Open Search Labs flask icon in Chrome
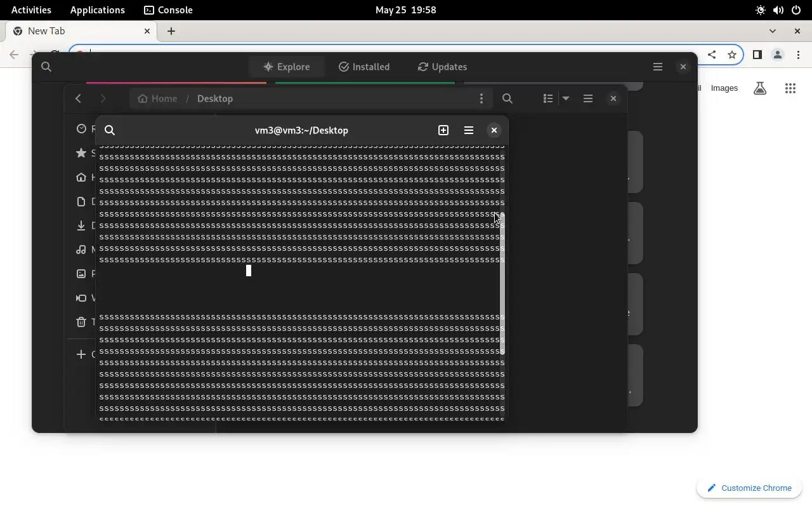This screenshot has width=812, height=508. tap(760, 88)
